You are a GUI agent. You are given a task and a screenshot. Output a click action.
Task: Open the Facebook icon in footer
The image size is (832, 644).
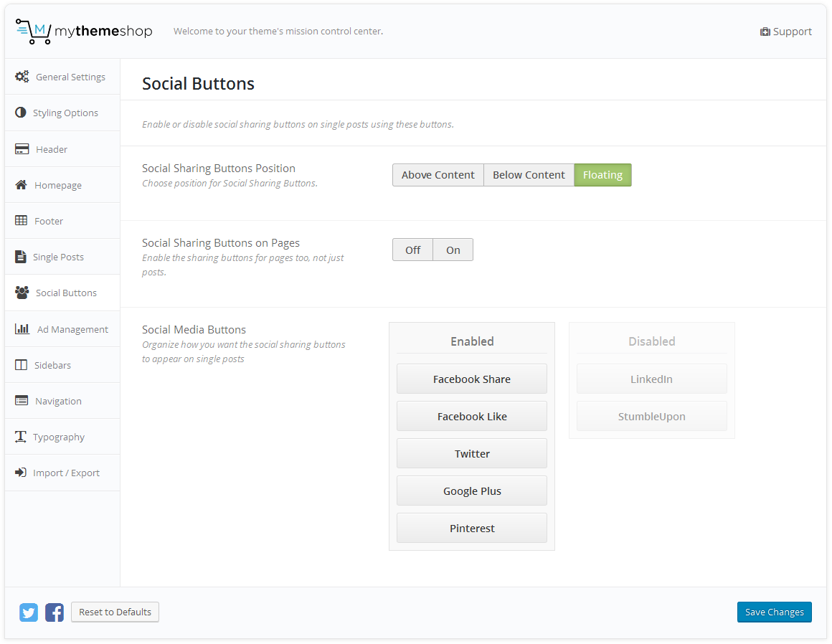click(x=55, y=612)
